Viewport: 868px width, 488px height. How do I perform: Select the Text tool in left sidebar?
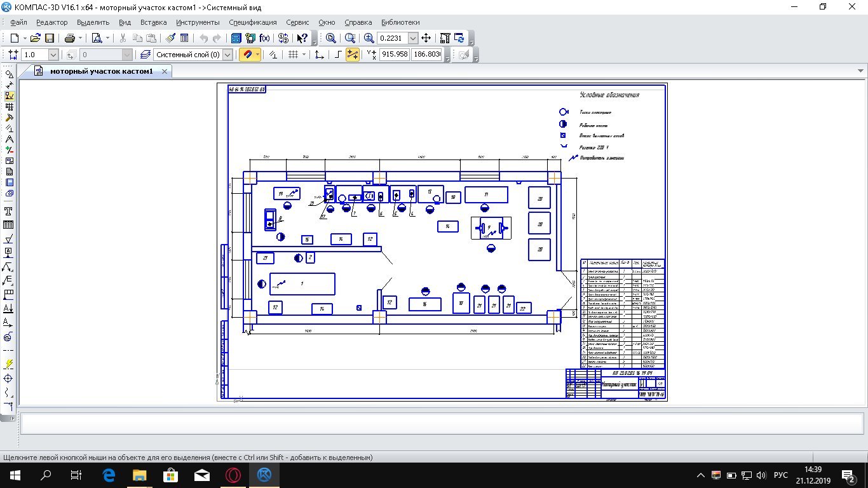click(9, 211)
